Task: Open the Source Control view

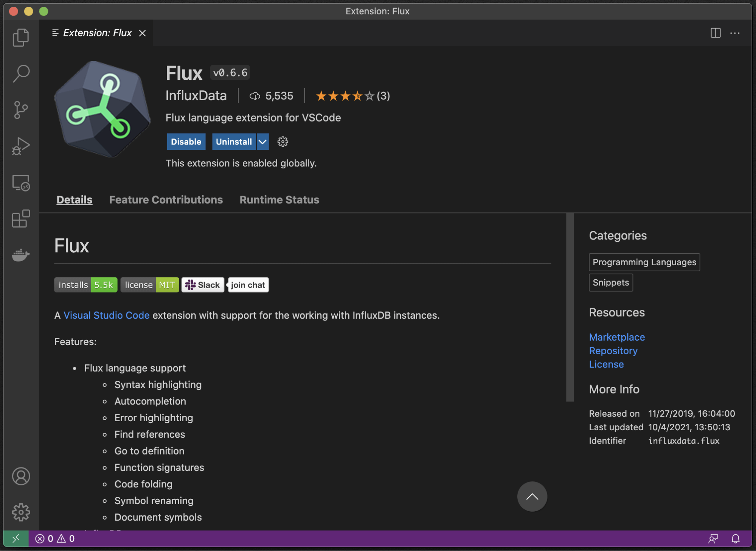Action: [x=21, y=110]
